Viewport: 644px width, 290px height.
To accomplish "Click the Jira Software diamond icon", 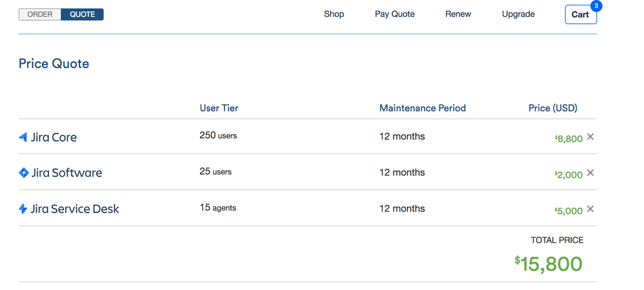I will point(23,173).
